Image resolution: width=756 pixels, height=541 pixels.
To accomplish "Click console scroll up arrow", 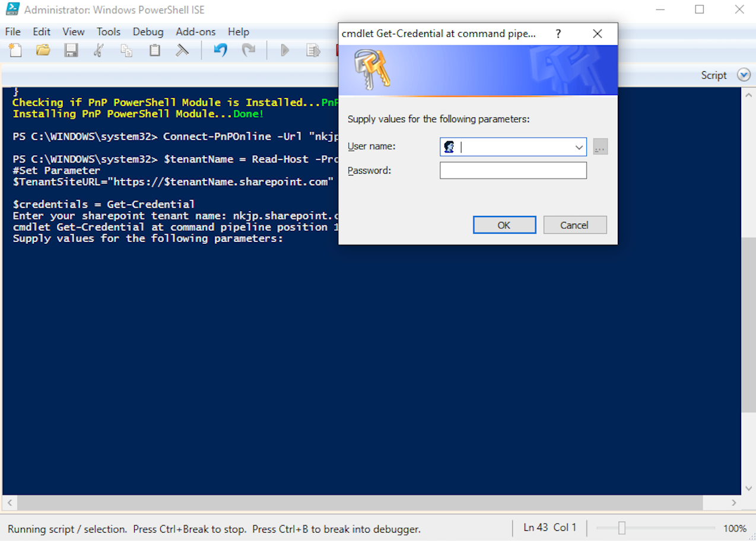I will click(x=748, y=95).
